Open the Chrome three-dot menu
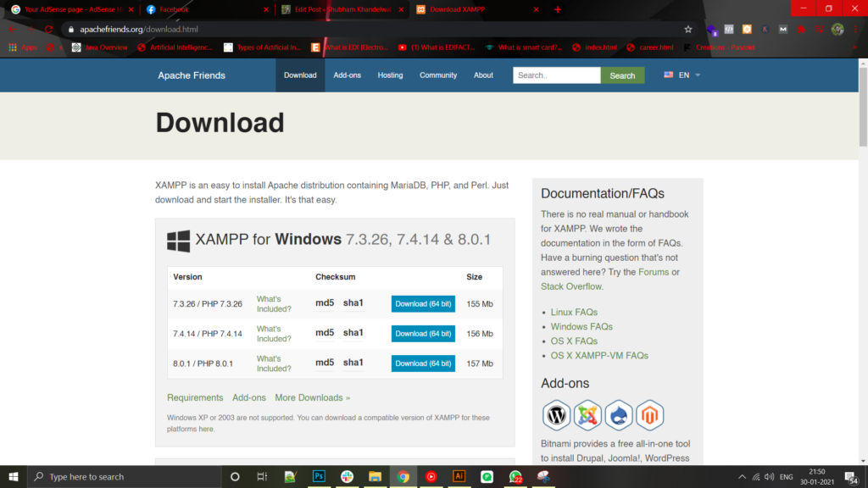The image size is (868, 488). coord(855,30)
